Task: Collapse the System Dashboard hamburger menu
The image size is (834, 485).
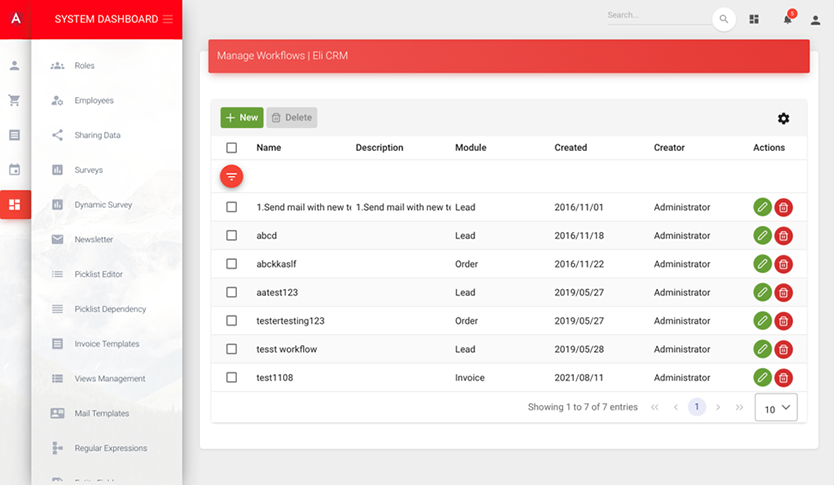Action: click(x=167, y=19)
